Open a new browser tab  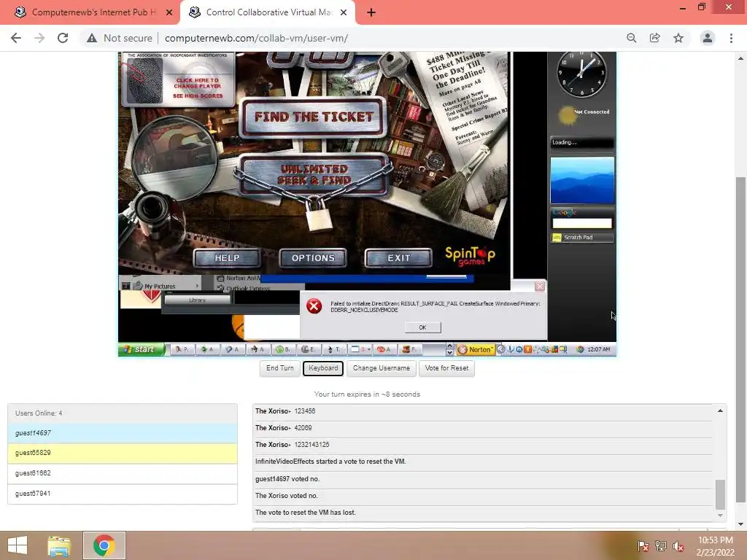[371, 12]
